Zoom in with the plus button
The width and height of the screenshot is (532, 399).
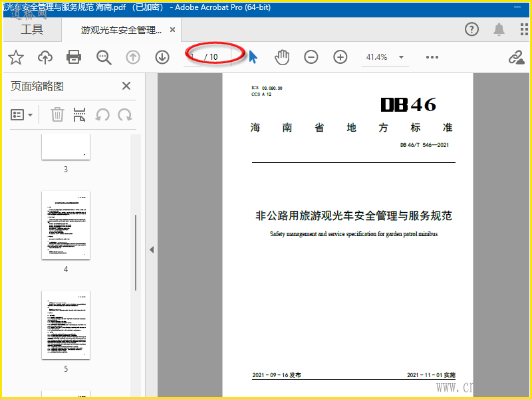340,57
